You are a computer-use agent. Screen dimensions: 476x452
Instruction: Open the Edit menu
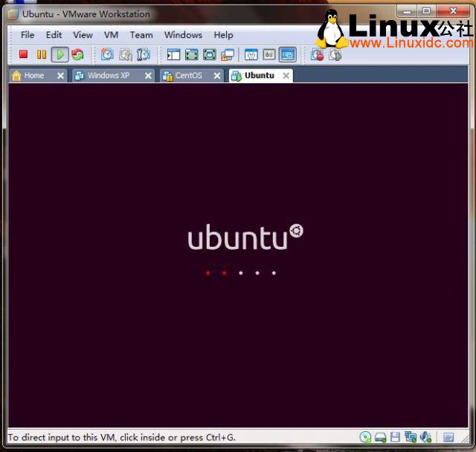point(54,35)
